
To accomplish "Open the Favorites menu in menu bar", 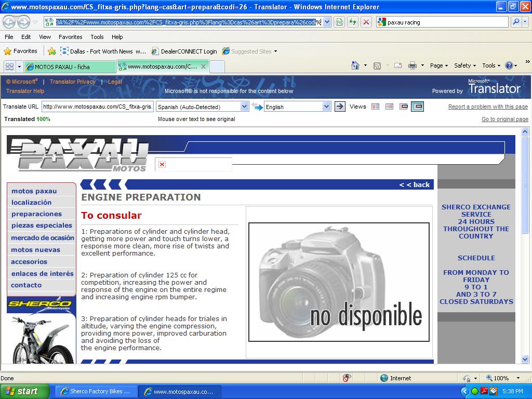I will [x=70, y=37].
